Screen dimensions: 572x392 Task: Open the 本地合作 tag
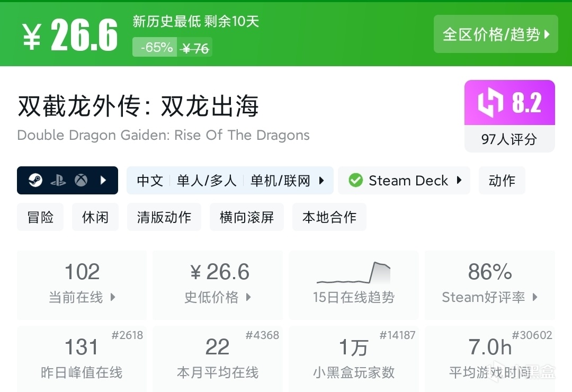coord(329,217)
